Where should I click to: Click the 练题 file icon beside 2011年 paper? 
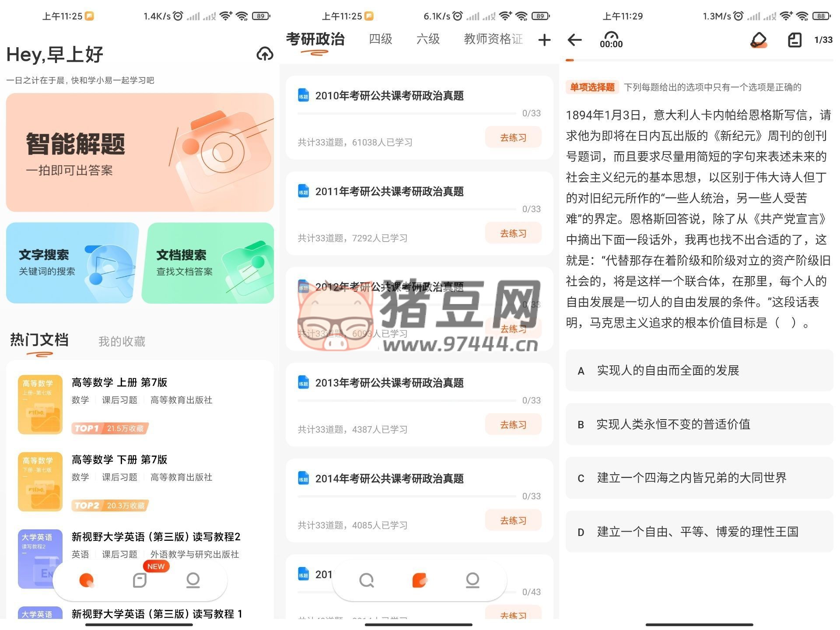[303, 191]
